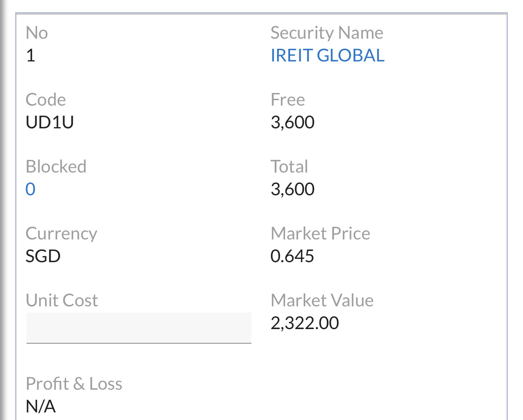This screenshot has width=523, height=420.
Task: Click the Blocked field label
Action: (56, 167)
